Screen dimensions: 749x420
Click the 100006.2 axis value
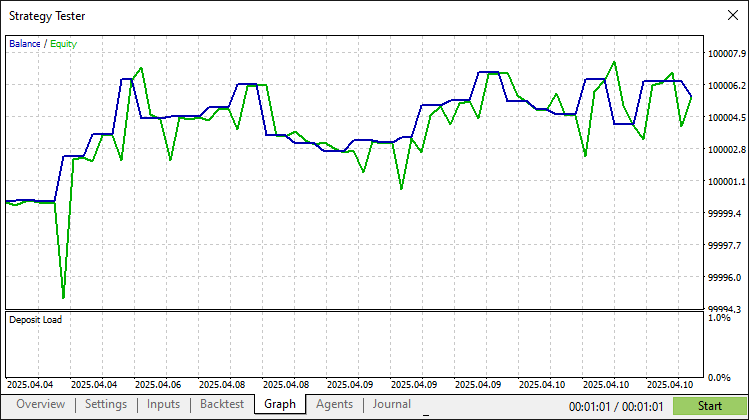pos(727,86)
